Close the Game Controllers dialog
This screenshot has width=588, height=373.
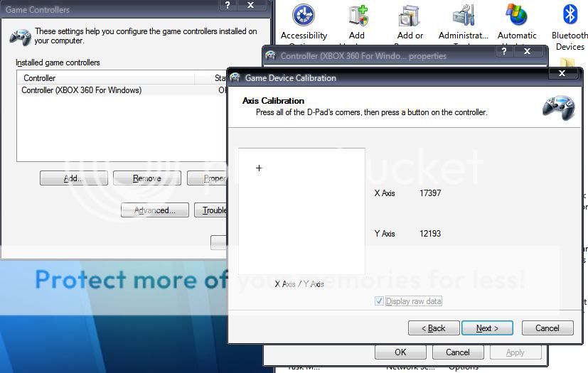[x=250, y=5]
